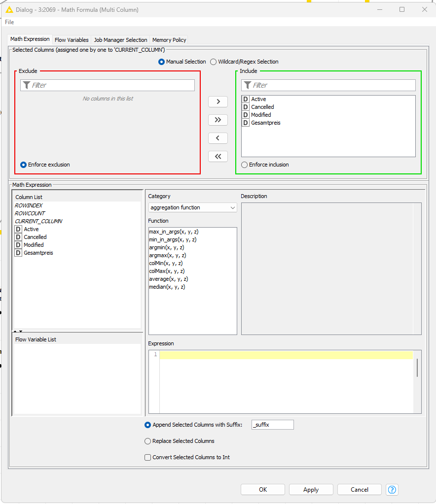The image size is (436, 504).
Task: Open the Category aggregation function dropdown
Action: click(192, 207)
